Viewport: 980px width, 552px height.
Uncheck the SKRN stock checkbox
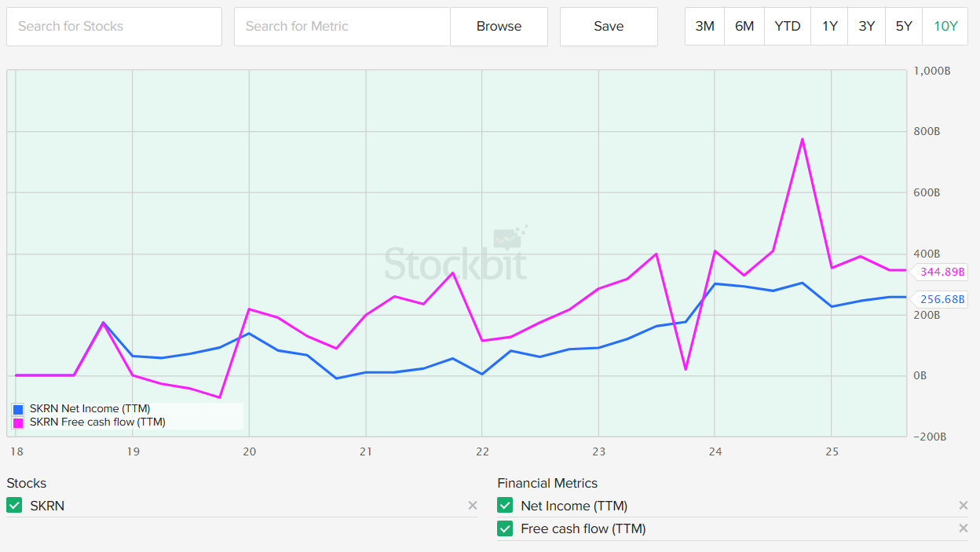click(14, 506)
